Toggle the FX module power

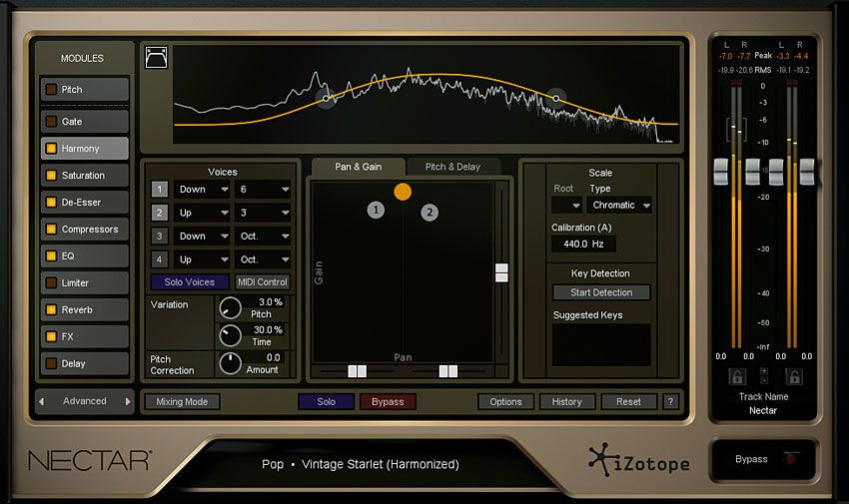point(51,336)
